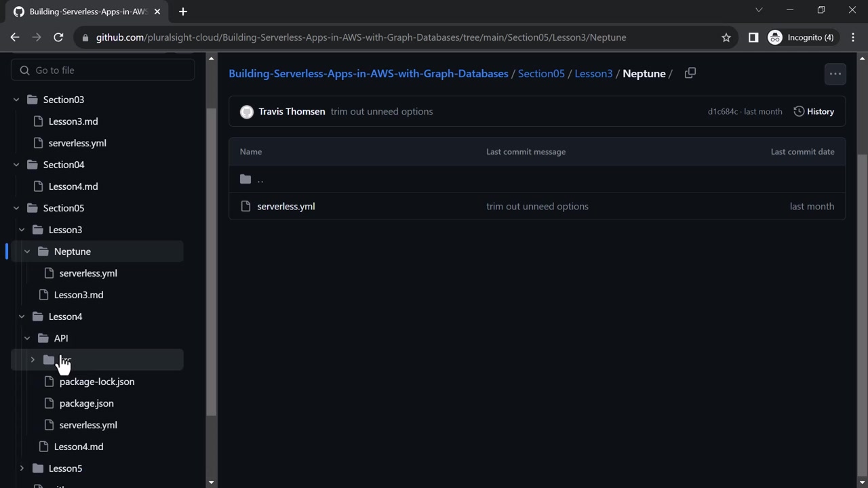Viewport: 868px width, 488px height.
Task: Select package.json in tree
Action: pyautogui.click(x=87, y=403)
